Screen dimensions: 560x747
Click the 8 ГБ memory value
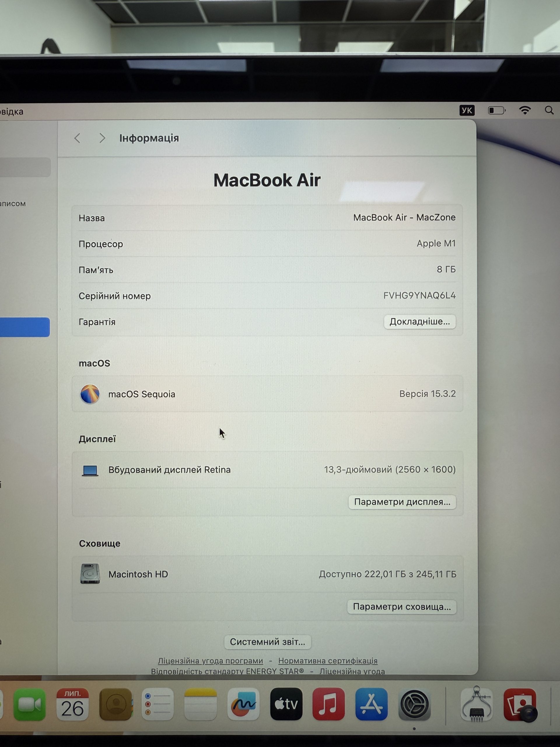[446, 269]
